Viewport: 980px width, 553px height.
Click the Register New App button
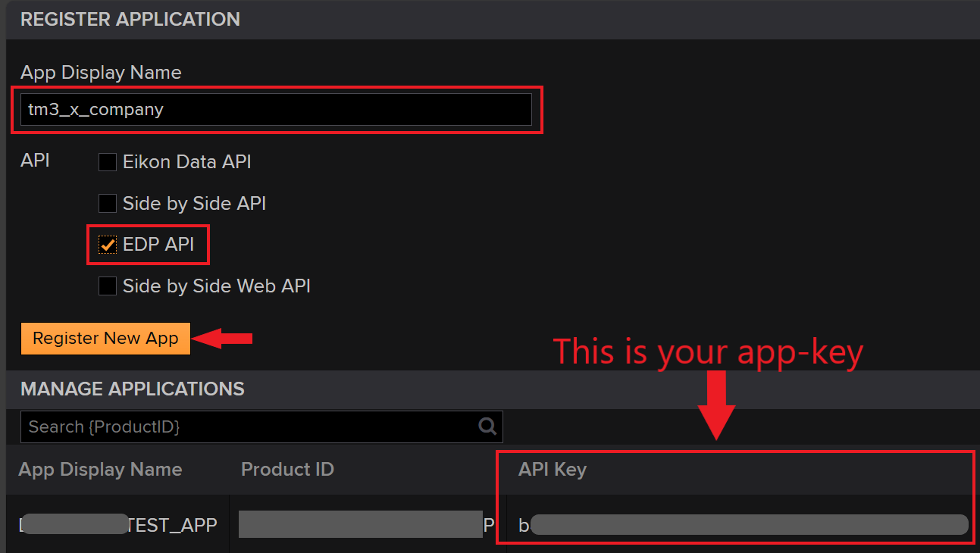coord(105,339)
